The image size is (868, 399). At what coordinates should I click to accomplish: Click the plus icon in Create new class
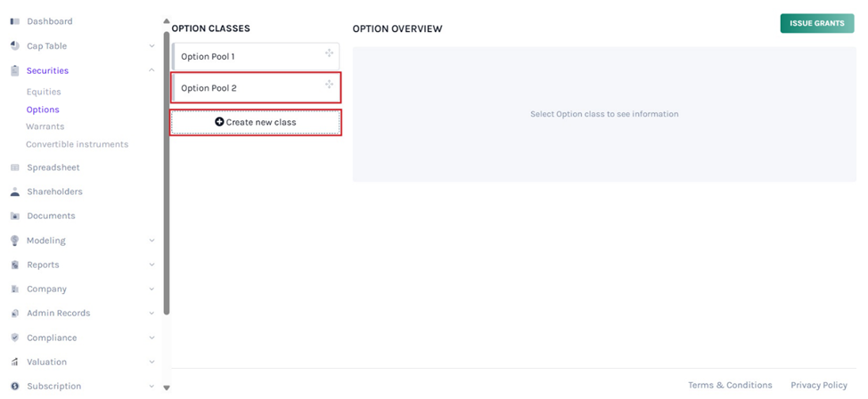(x=219, y=122)
